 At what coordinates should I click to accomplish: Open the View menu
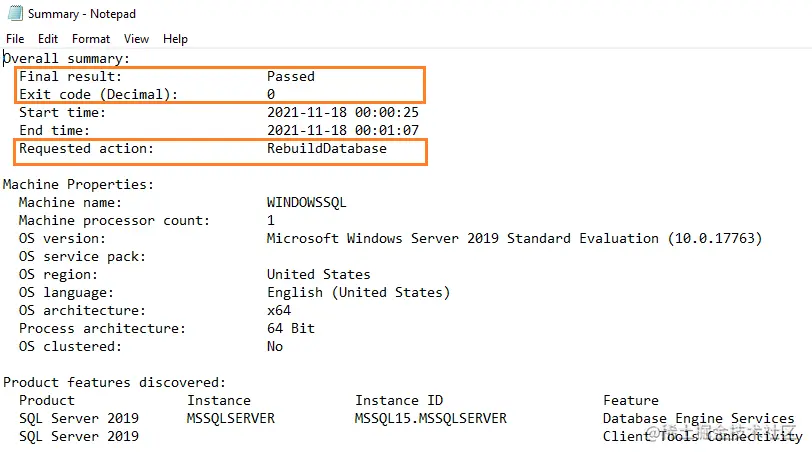point(136,39)
